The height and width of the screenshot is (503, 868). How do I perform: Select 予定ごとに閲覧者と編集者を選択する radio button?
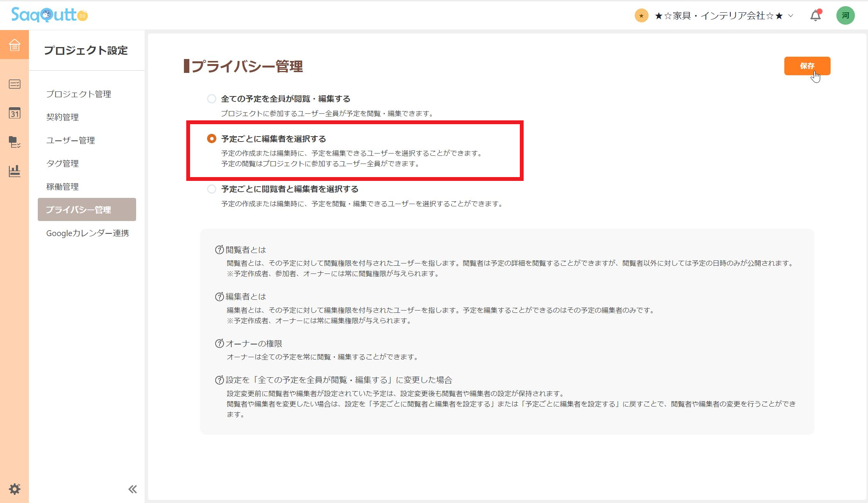(212, 189)
